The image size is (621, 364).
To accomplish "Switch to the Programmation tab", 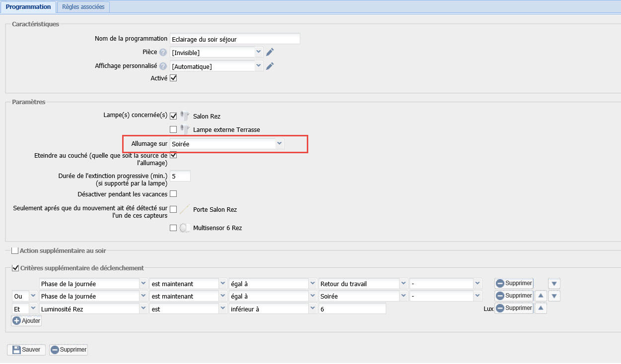I will point(28,7).
